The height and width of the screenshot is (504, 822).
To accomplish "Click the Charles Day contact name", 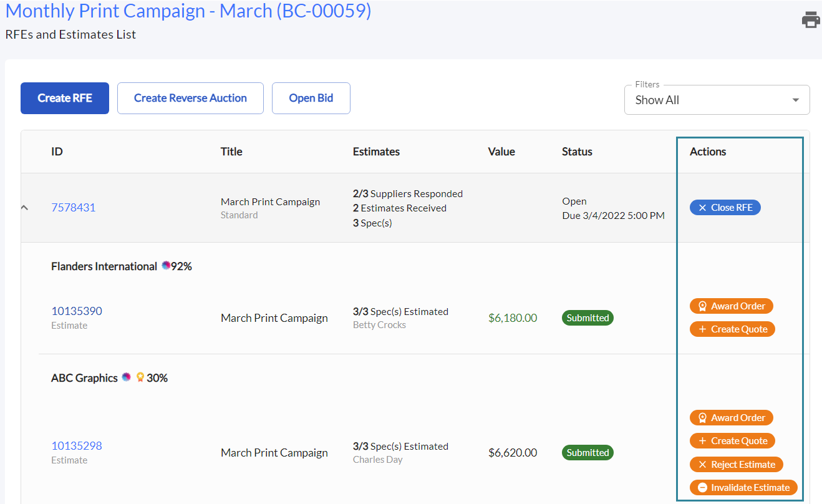I will (x=378, y=460).
